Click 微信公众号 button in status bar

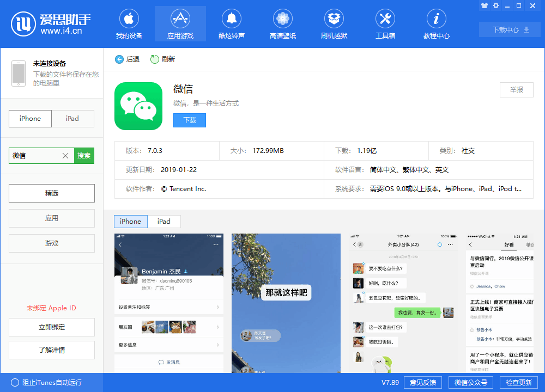[471, 383]
